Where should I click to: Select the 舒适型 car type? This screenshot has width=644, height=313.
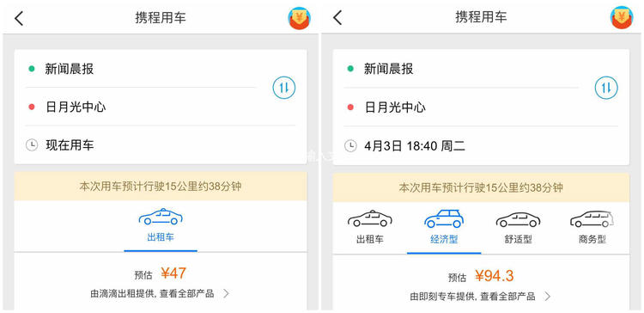tap(518, 228)
